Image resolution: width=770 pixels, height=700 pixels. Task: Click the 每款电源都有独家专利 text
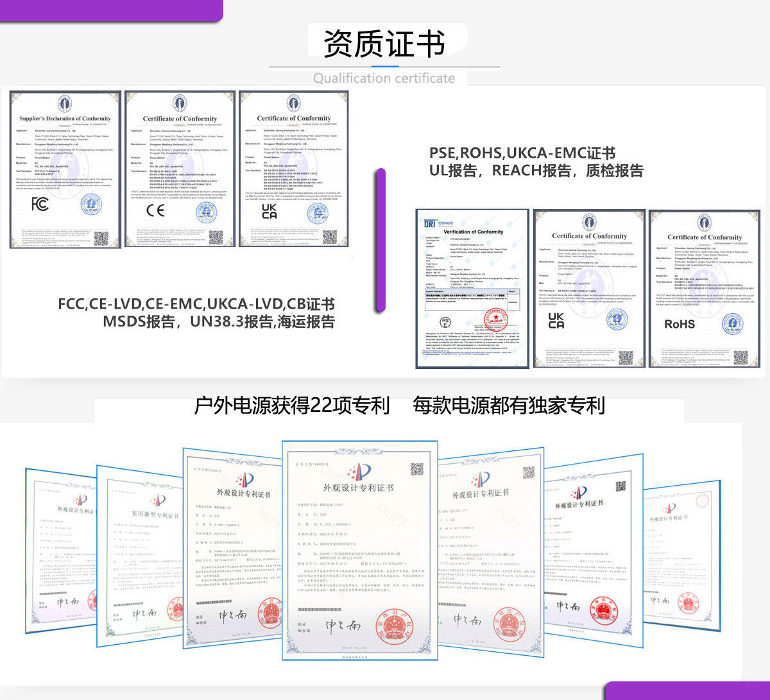pos(508,405)
